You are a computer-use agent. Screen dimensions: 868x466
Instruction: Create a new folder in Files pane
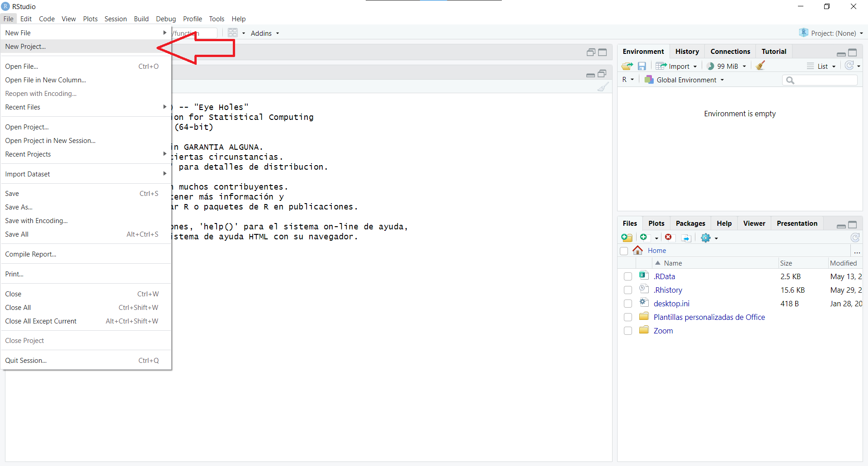point(627,238)
